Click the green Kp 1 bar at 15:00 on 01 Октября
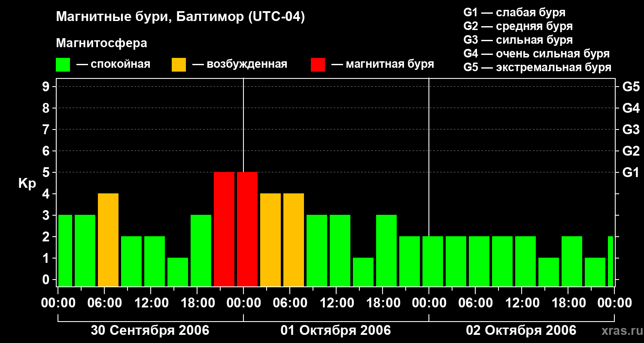The width and height of the screenshot is (644, 343). (x=363, y=272)
